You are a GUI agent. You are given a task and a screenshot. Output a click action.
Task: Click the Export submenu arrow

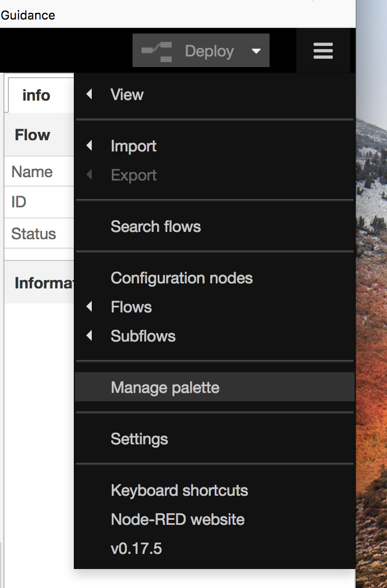coord(89,175)
